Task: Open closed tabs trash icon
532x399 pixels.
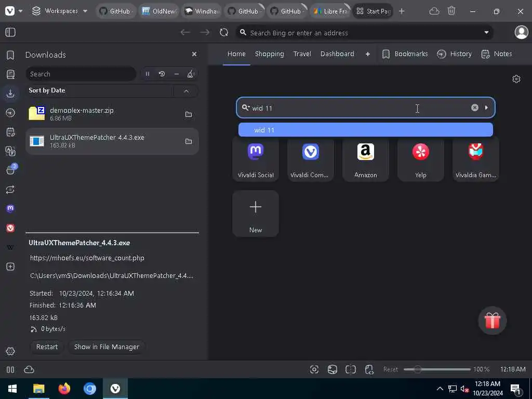Action: coord(451,11)
